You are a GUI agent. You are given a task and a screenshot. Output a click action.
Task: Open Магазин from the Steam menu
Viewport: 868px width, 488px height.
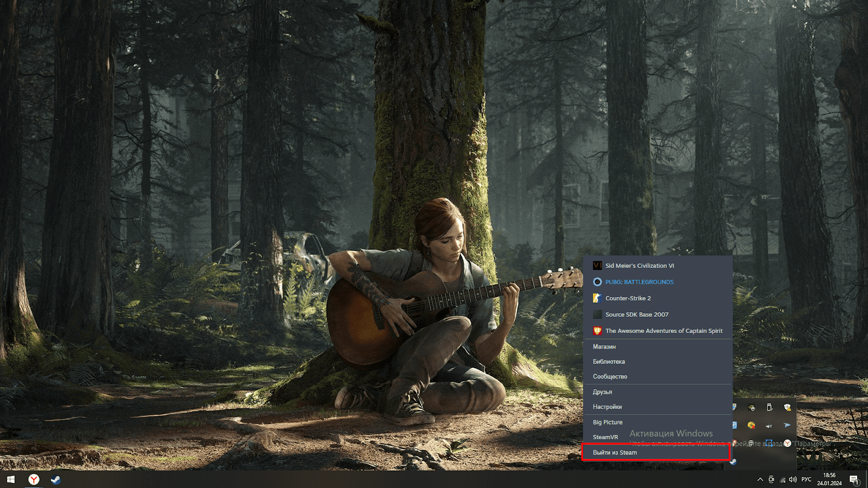(658, 346)
